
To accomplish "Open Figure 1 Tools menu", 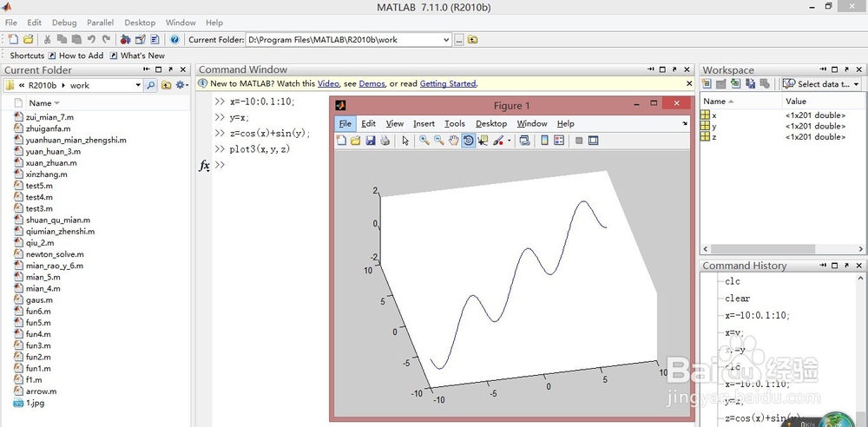I will (x=455, y=123).
